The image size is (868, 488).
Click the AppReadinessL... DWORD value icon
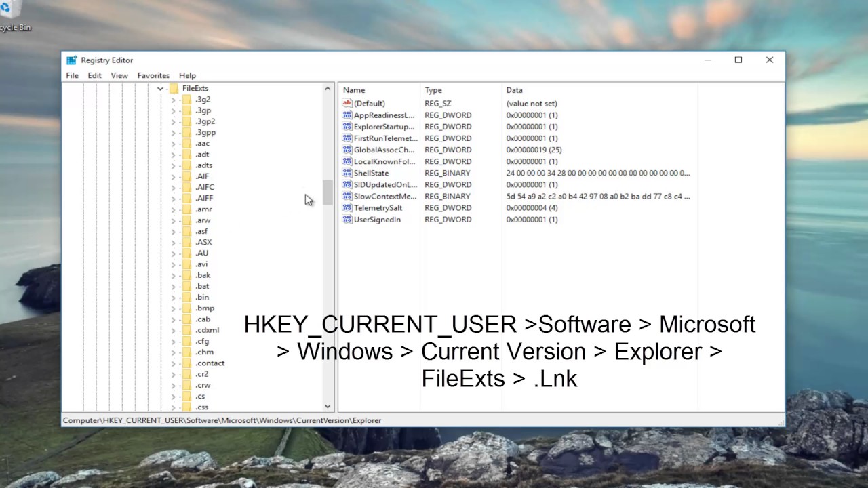click(347, 115)
